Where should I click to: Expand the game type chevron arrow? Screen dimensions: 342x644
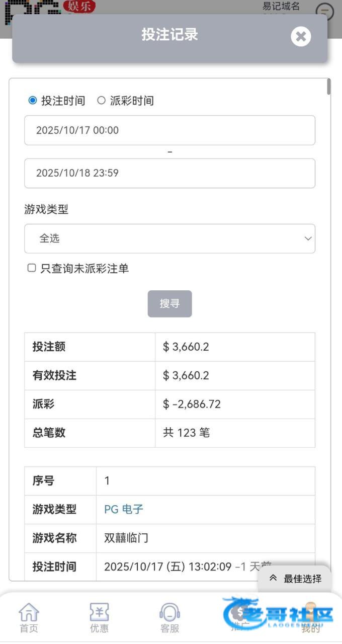point(308,238)
